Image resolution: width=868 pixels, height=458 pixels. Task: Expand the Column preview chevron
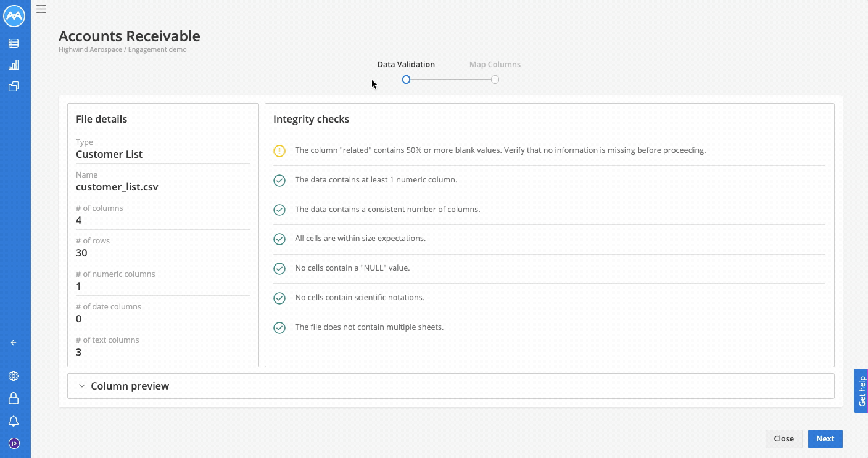tap(81, 386)
